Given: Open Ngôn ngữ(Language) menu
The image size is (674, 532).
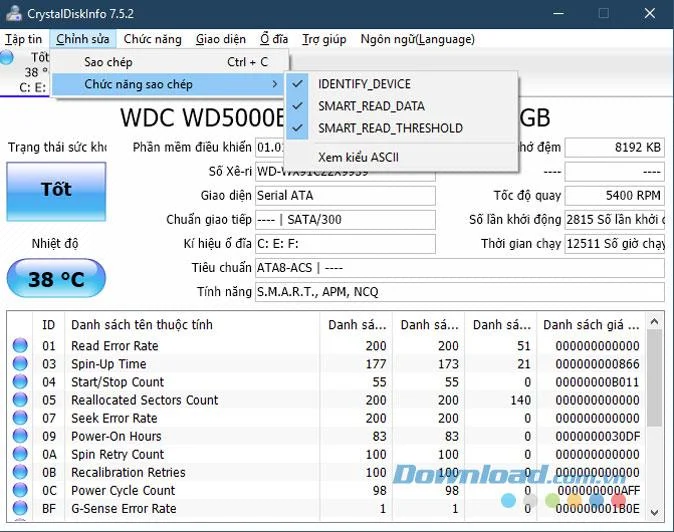Looking at the screenshot, I should 417,39.
